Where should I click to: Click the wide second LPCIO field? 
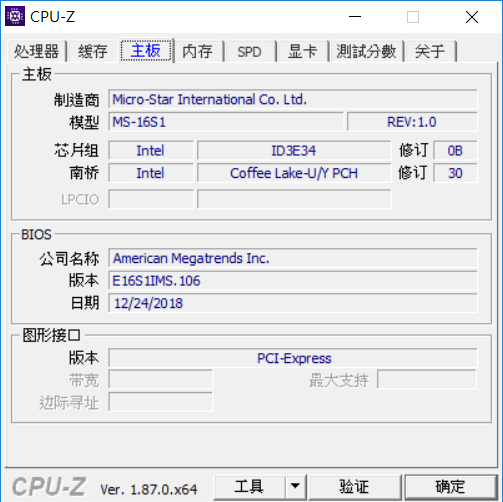click(x=294, y=199)
